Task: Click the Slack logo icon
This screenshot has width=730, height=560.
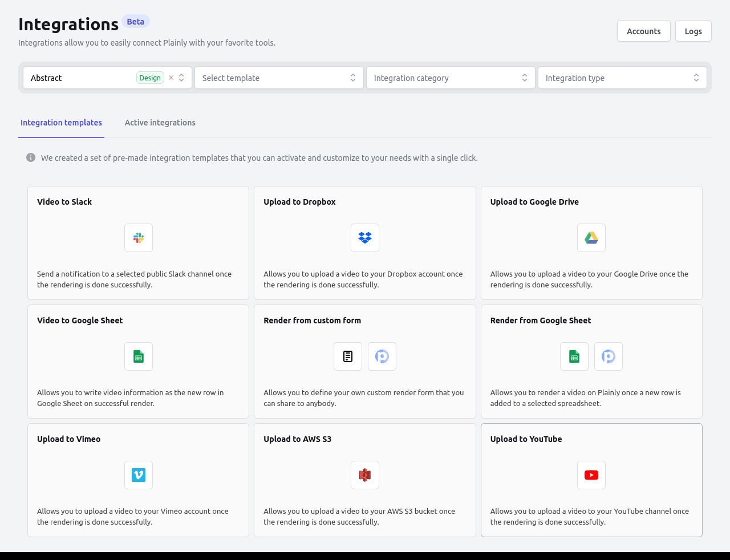Action: pyautogui.click(x=139, y=238)
